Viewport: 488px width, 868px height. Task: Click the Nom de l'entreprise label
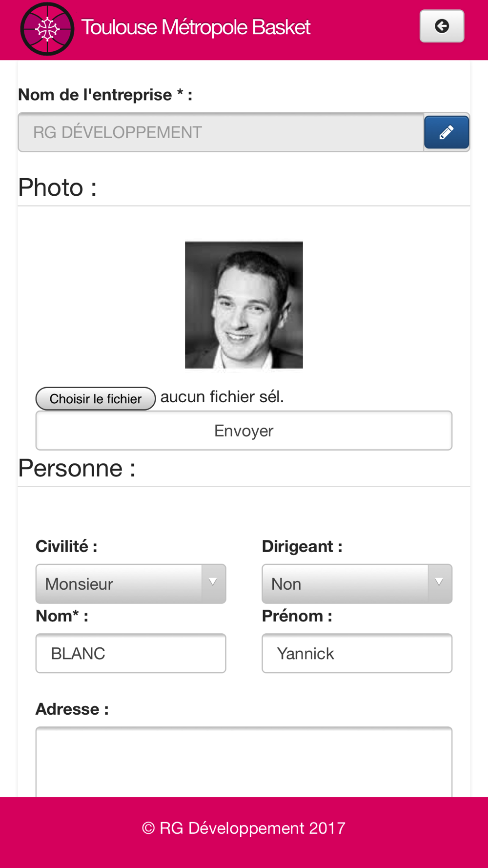coord(105,95)
